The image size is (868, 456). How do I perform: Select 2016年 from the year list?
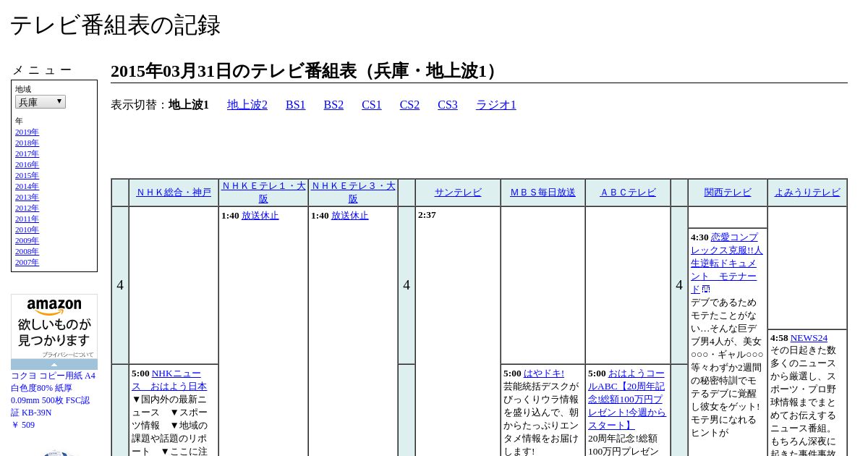point(27,165)
